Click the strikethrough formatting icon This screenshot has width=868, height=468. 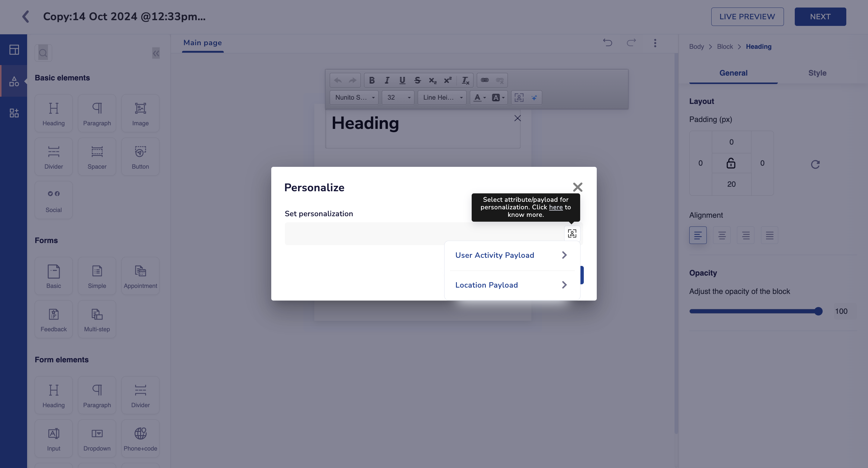[x=417, y=80]
